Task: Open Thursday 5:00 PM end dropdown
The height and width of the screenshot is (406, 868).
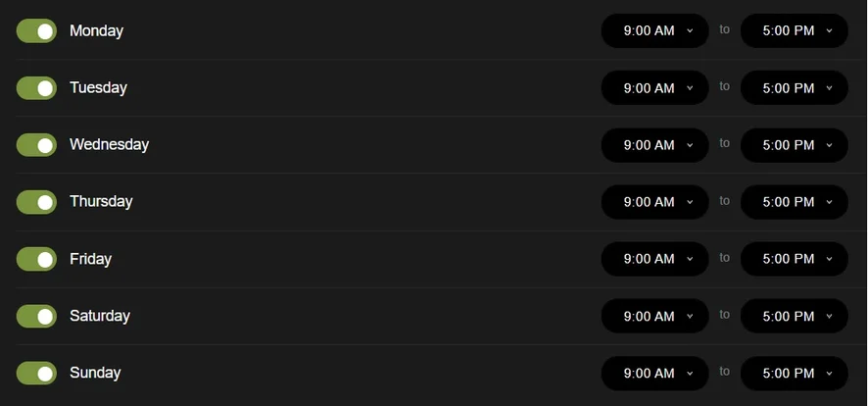Action: click(x=794, y=202)
